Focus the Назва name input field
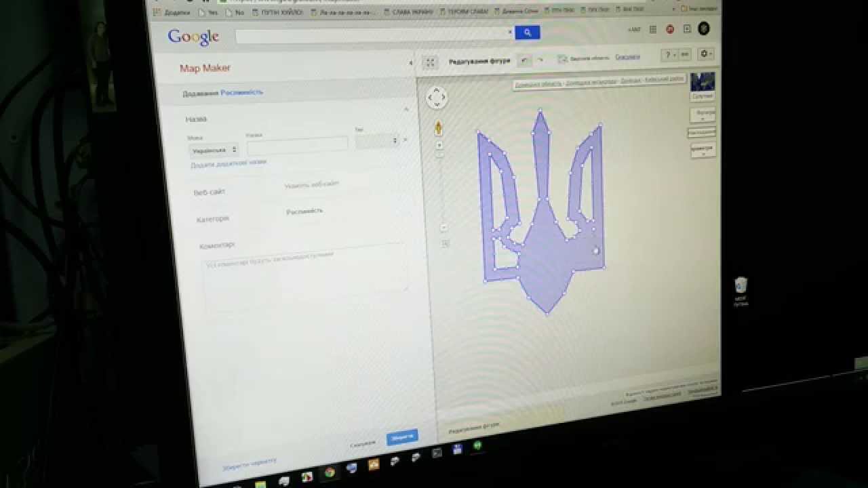The image size is (868, 488). coord(298,144)
